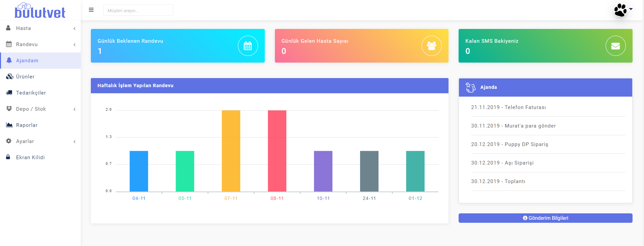Click the Ekran Kilidi lock icon
This screenshot has width=644, height=246.
[8, 157]
